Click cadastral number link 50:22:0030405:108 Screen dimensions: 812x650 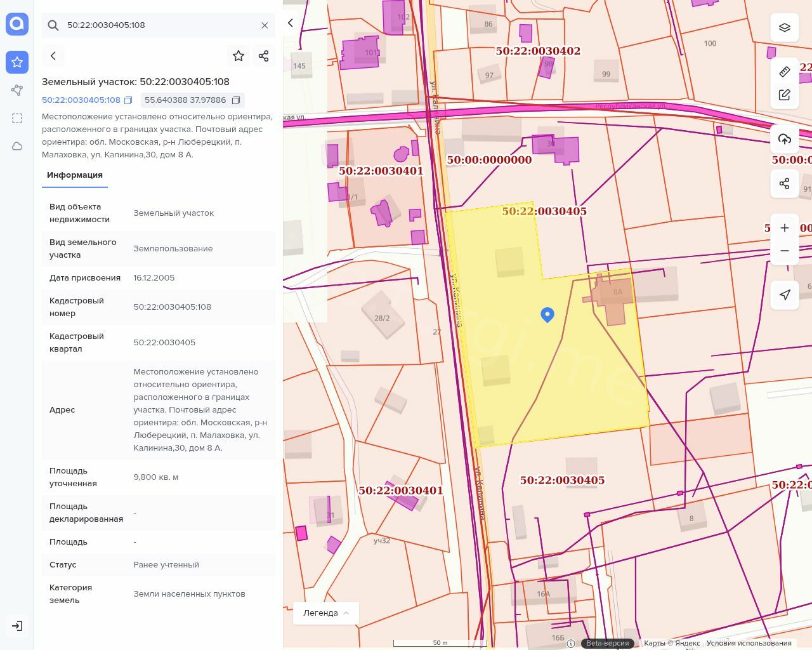[x=81, y=100]
